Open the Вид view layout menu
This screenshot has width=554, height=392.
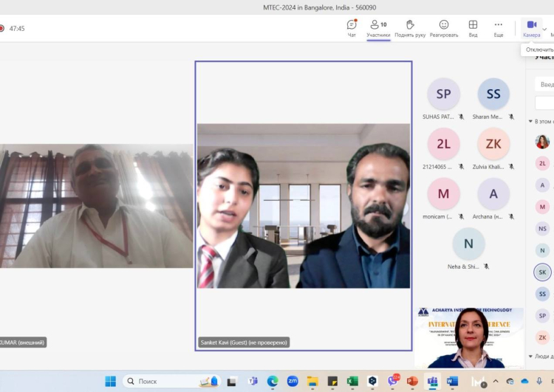473,27
